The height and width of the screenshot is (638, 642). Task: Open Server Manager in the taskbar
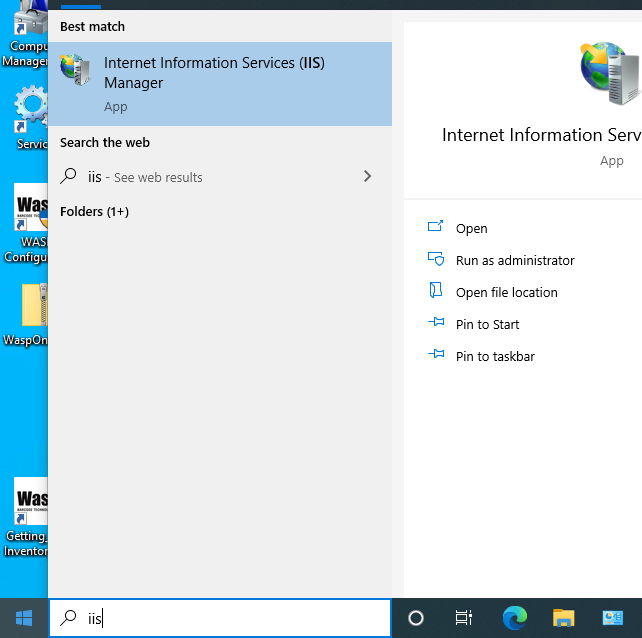612,618
